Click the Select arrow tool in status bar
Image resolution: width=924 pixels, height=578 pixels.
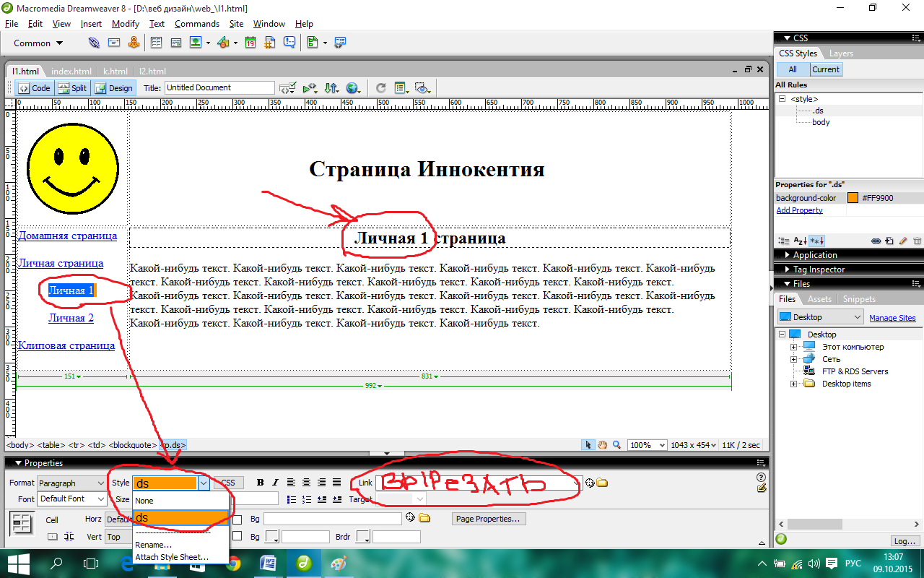[x=588, y=445]
